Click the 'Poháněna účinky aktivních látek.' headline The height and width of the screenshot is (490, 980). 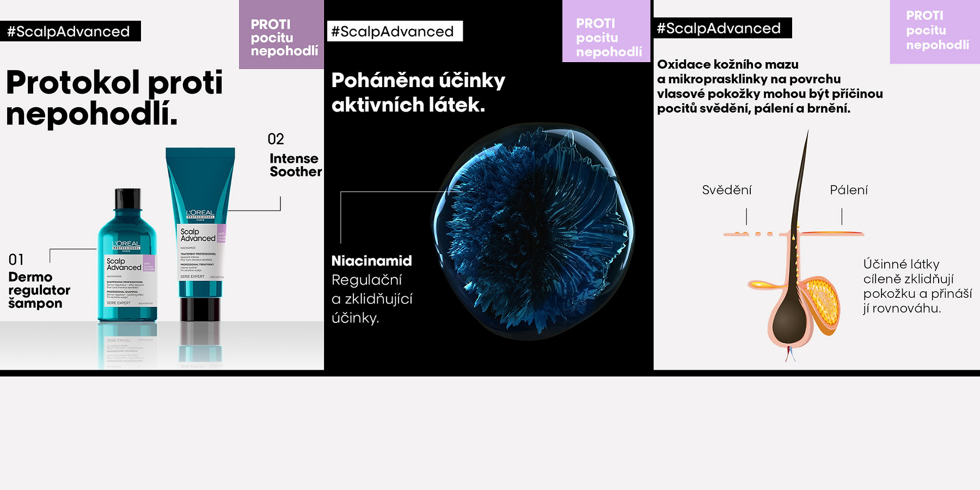click(x=418, y=93)
